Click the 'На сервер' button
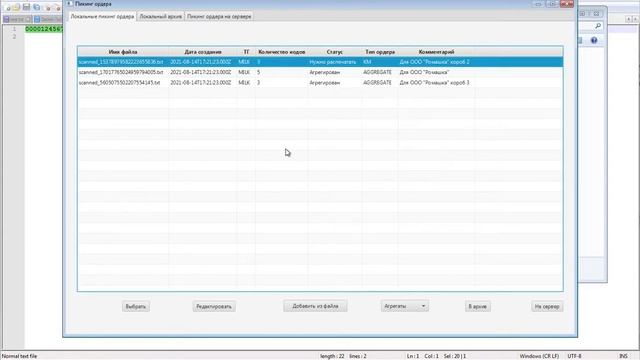The width and height of the screenshot is (640, 360). (x=547, y=306)
